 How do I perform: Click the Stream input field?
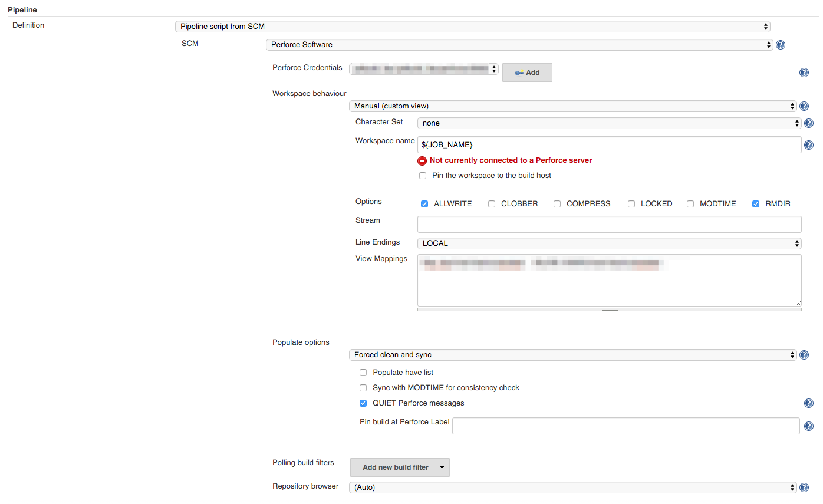point(609,224)
